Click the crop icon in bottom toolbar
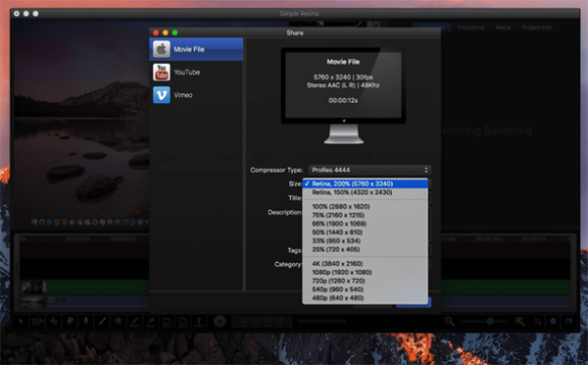 pos(538,321)
